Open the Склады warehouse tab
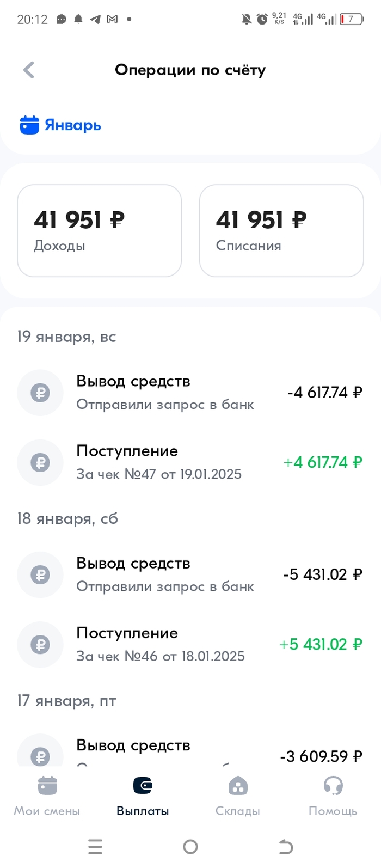The width and height of the screenshot is (381, 868). 238,796
